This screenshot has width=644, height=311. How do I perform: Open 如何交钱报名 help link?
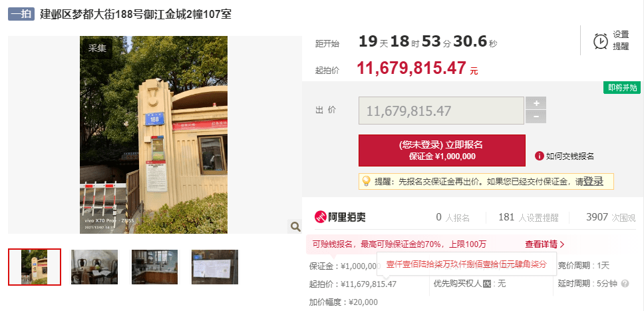pyautogui.click(x=569, y=156)
